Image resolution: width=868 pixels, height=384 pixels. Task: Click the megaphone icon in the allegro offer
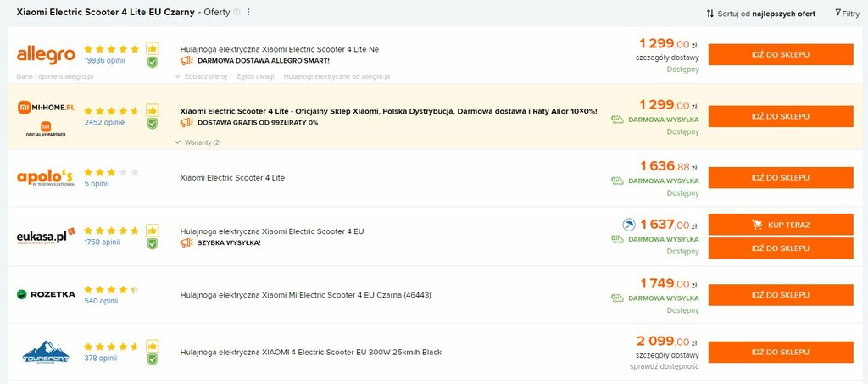186,60
